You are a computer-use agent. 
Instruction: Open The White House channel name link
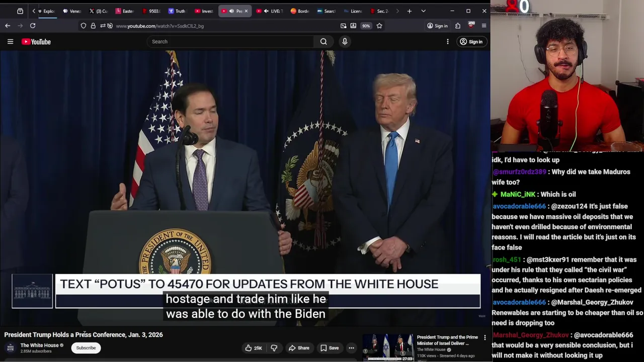coord(40,345)
